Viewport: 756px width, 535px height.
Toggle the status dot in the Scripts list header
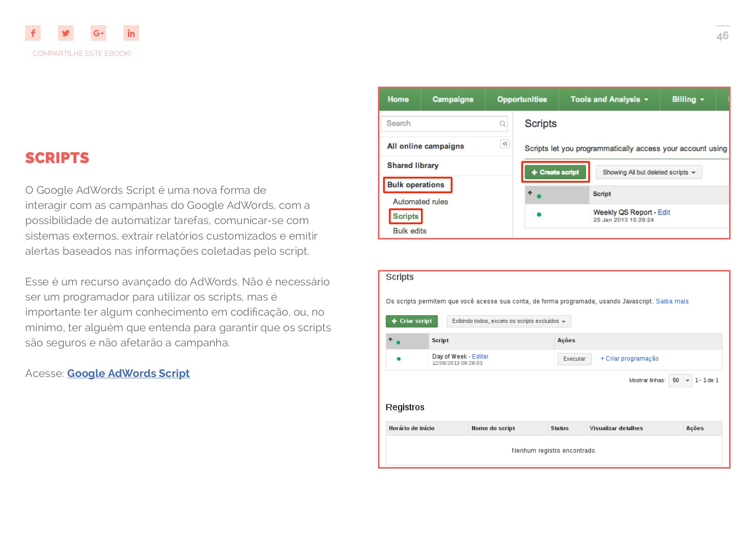[x=538, y=195]
